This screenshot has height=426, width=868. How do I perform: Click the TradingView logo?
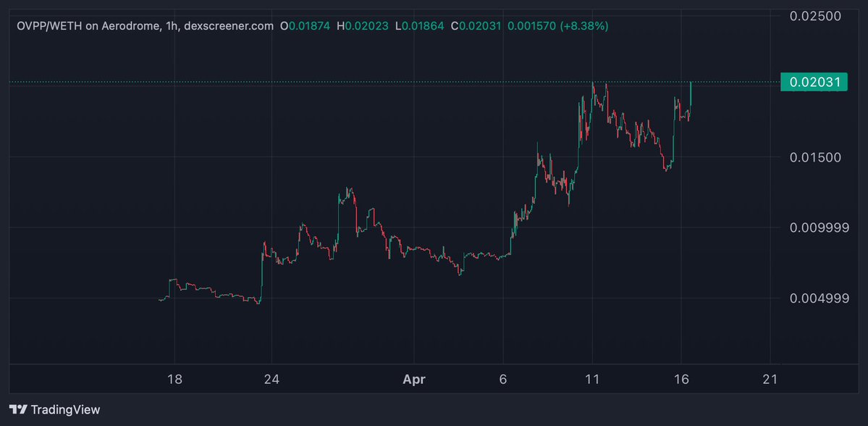pos(17,410)
